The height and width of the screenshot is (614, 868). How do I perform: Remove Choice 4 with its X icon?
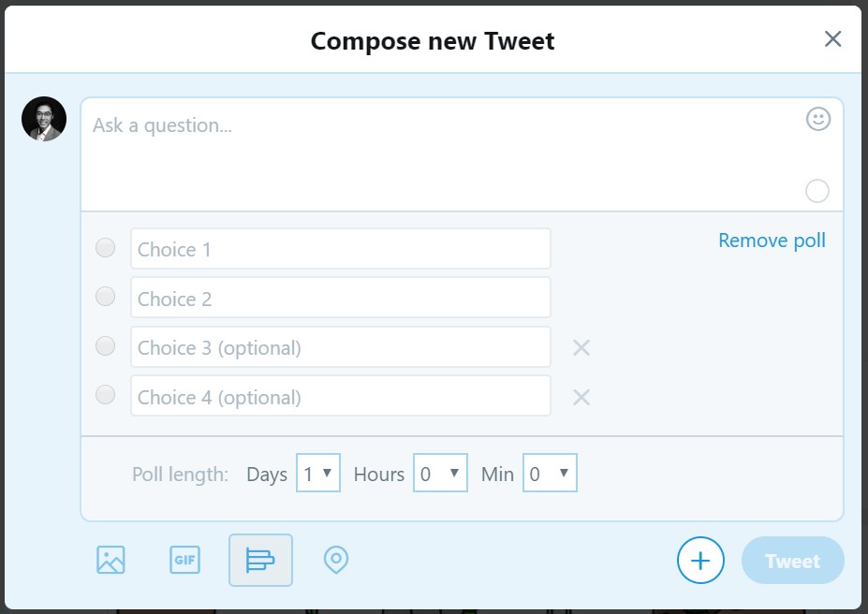click(581, 397)
